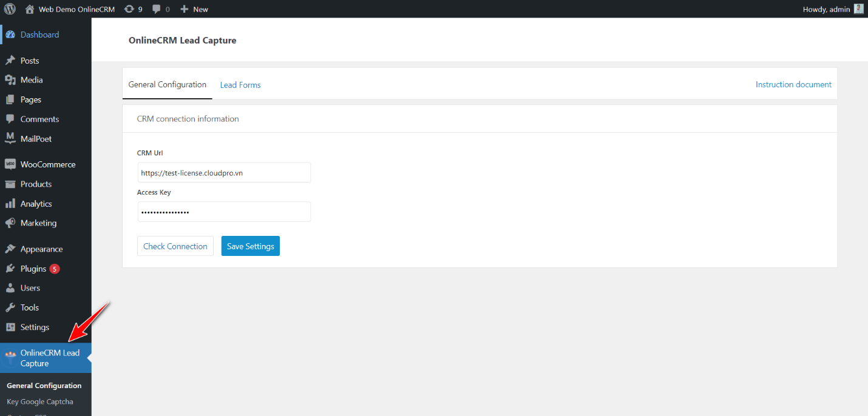Open MailPoet from the sidebar icon
Viewport: 868px width, 416px height.
coord(11,138)
